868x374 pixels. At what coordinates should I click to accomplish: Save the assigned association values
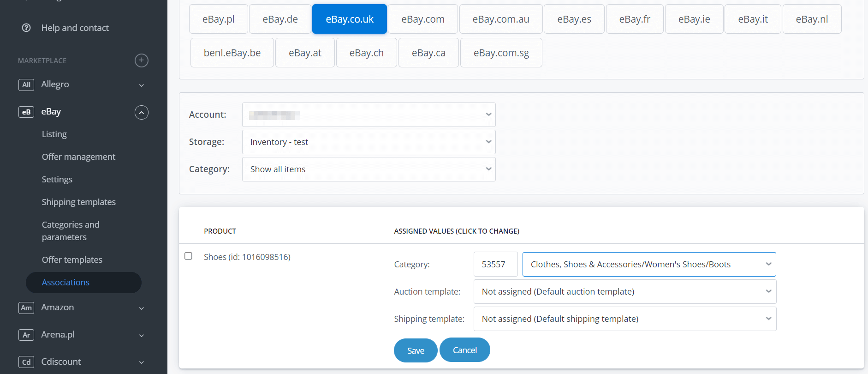coord(416,350)
